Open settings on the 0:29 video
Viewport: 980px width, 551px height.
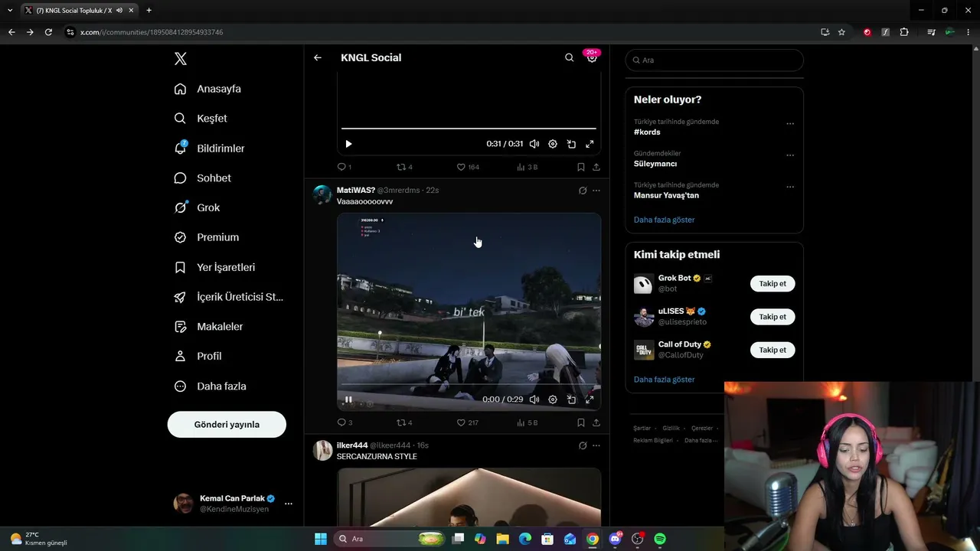(x=553, y=399)
